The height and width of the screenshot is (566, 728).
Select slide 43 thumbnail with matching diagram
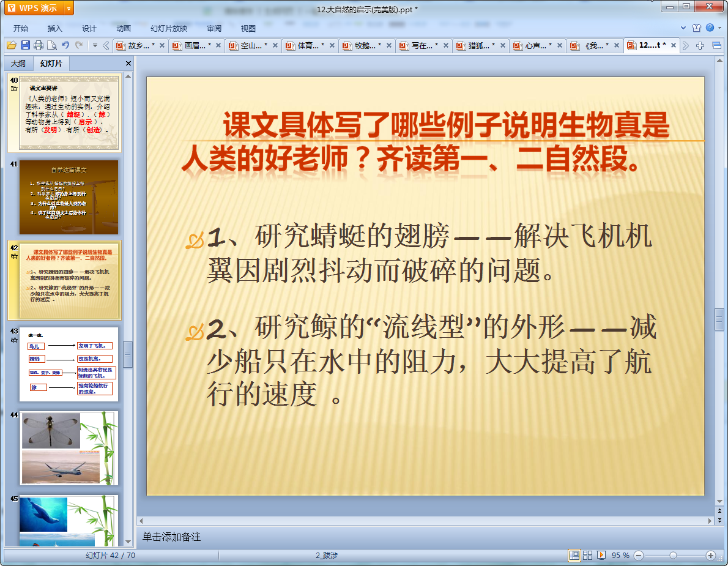[69, 365]
